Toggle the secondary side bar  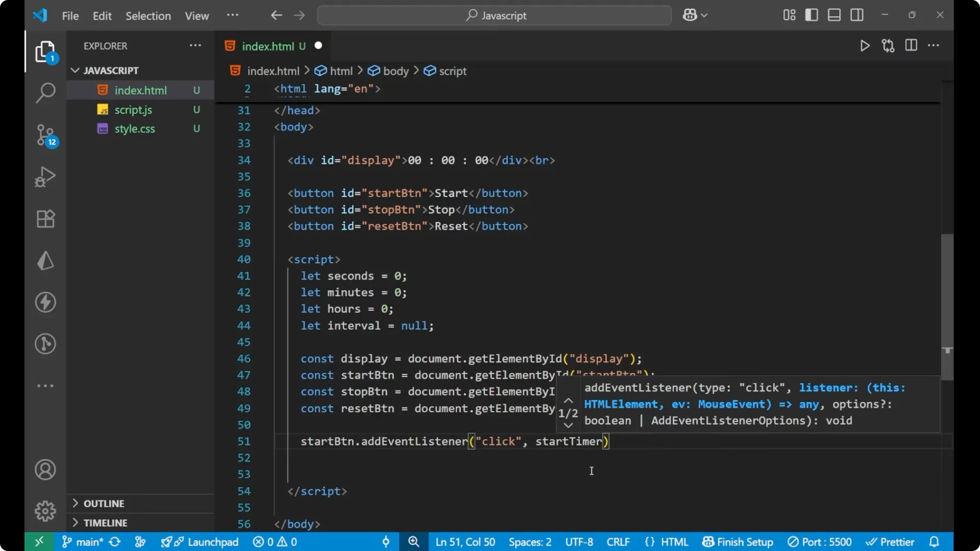pyautogui.click(x=856, y=15)
